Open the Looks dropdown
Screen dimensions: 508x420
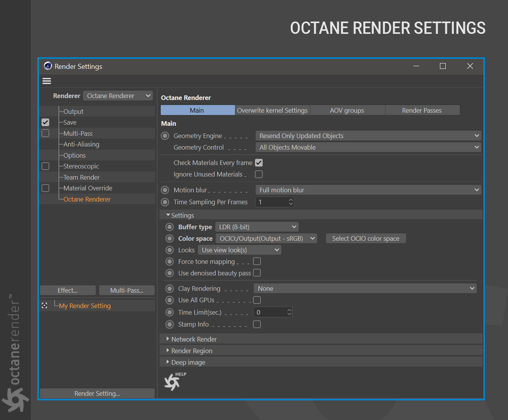[240, 250]
